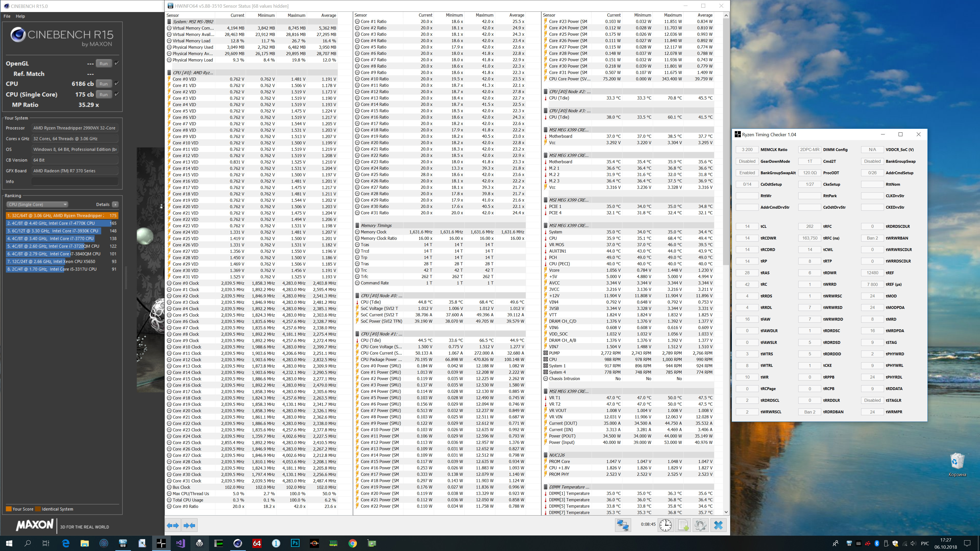Click HWiNFO blue X close sensors icon

coord(718,525)
